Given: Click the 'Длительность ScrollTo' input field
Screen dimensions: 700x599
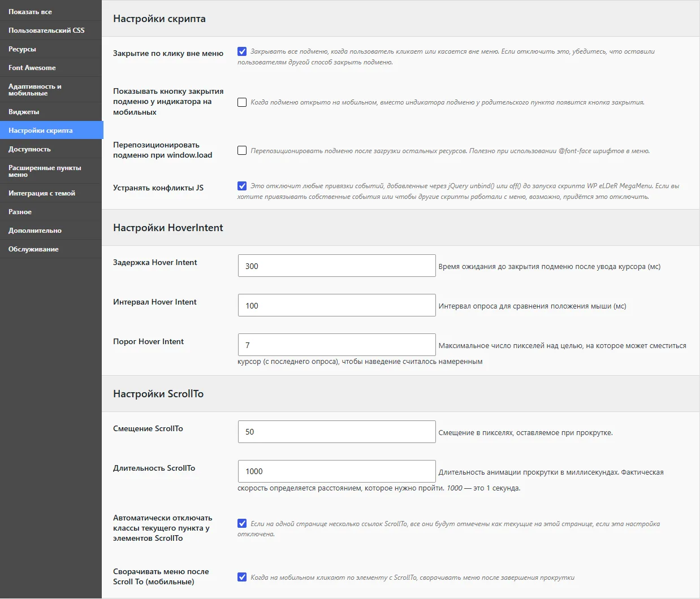Looking at the screenshot, I should point(337,471).
